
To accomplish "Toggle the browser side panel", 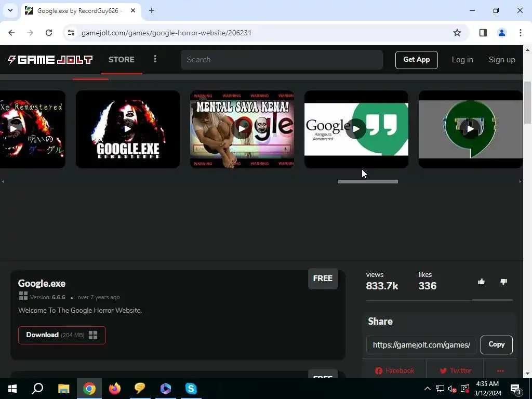I will [483, 33].
